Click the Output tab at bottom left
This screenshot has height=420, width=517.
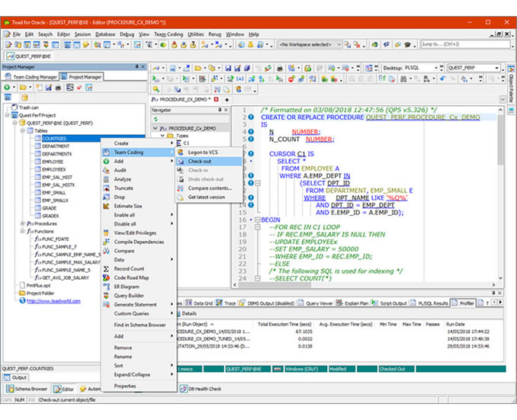point(15,377)
